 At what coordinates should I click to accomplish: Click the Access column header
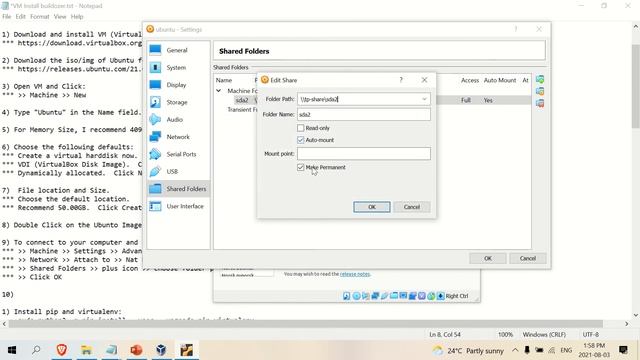(470, 80)
